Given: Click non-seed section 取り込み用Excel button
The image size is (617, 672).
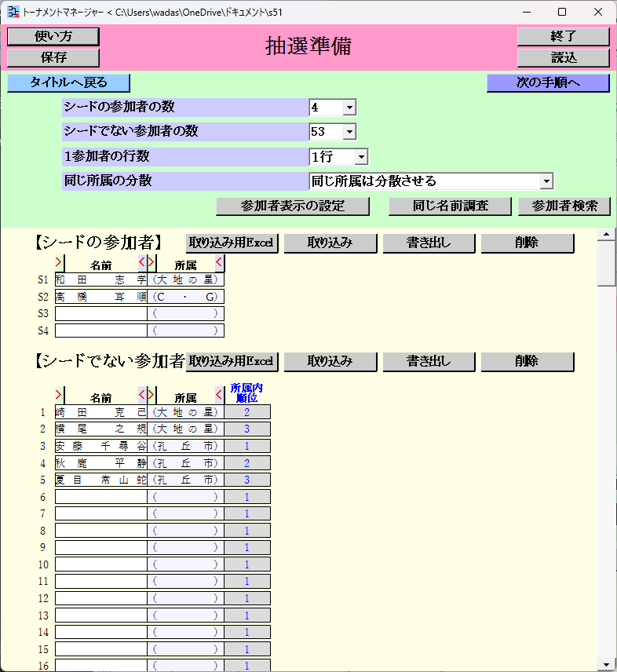Looking at the screenshot, I should click(232, 361).
